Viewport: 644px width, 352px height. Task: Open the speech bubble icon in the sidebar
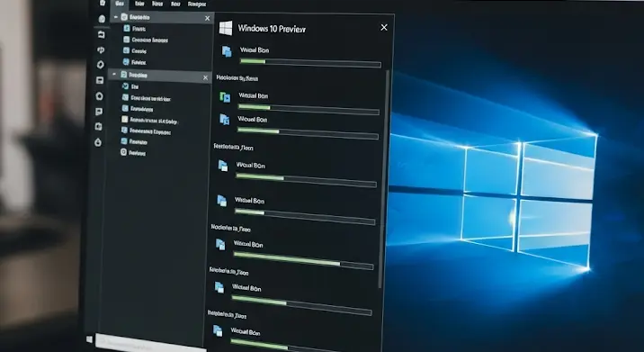coord(99,112)
